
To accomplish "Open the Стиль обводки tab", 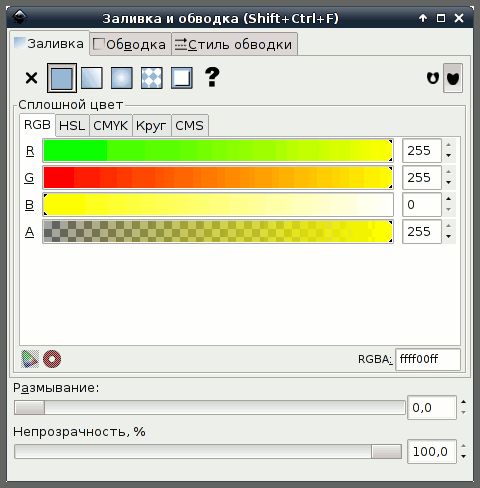I will [234, 44].
